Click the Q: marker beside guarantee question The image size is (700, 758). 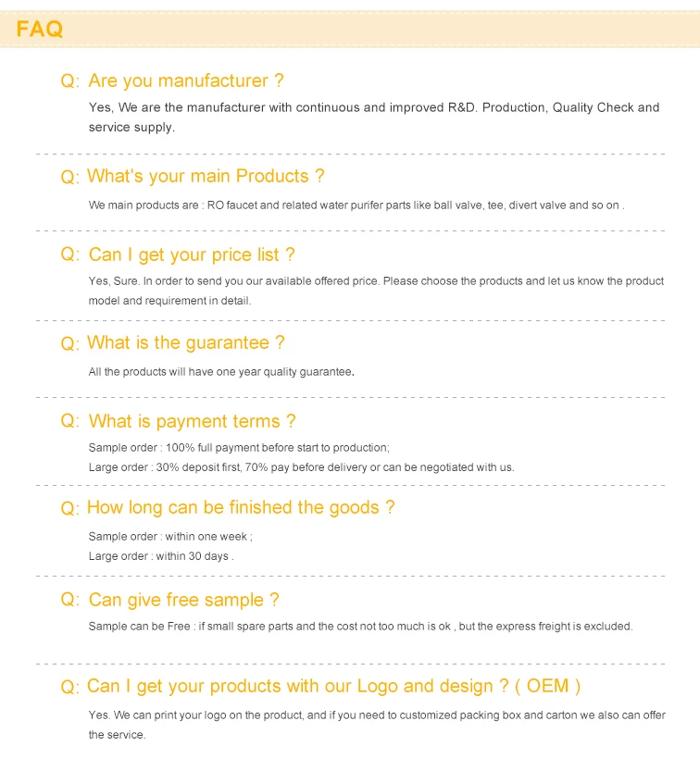coord(70,343)
